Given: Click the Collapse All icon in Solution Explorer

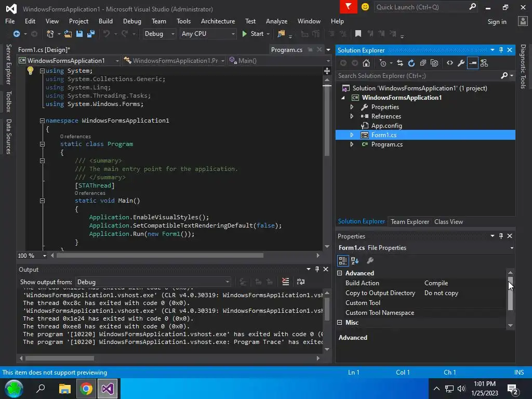Looking at the screenshot, I should pyautogui.click(x=423, y=63).
